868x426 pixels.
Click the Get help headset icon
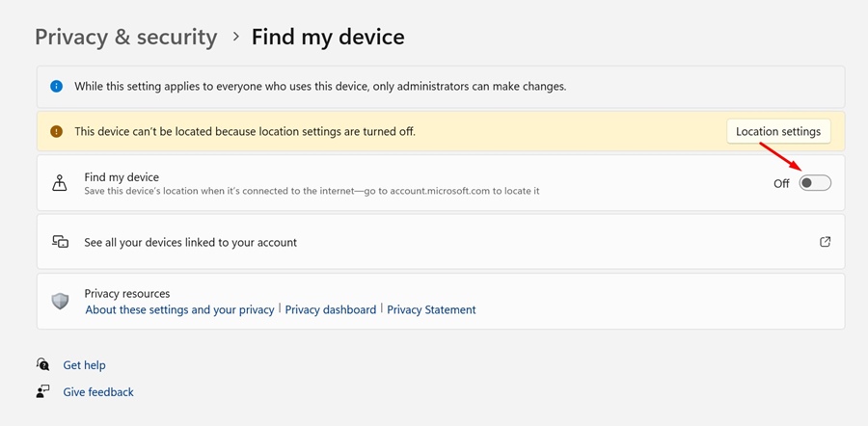point(43,365)
